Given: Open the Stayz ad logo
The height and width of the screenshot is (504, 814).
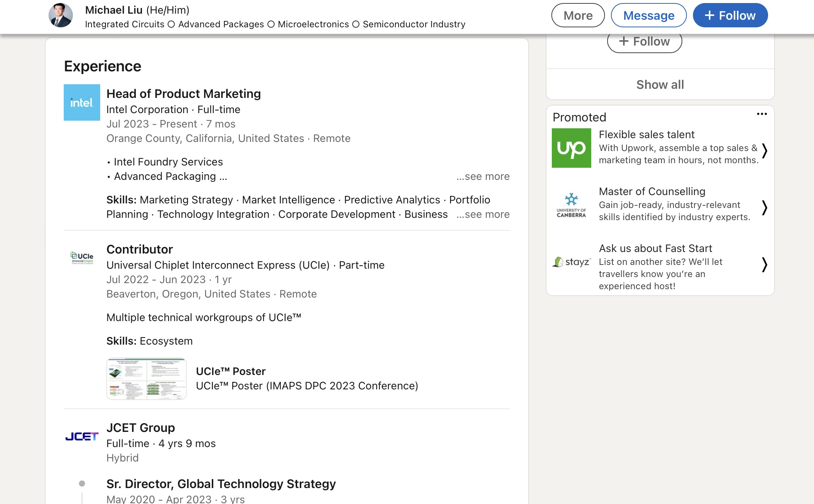Looking at the screenshot, I should (572, 262).
